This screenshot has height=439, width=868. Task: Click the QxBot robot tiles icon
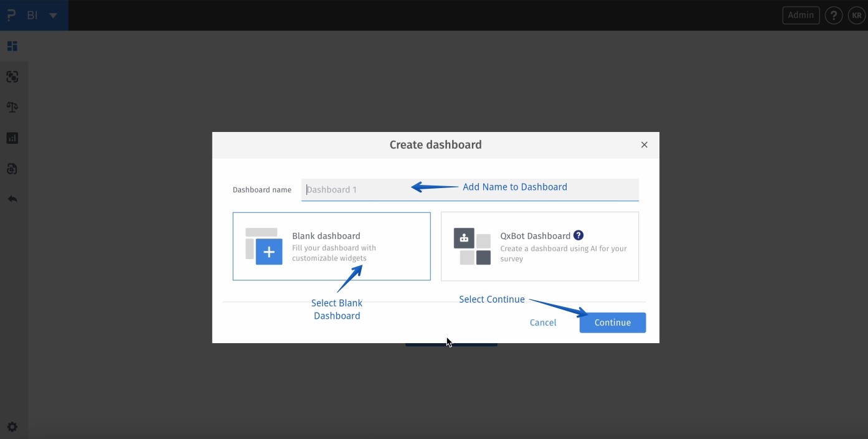(472, 247)
